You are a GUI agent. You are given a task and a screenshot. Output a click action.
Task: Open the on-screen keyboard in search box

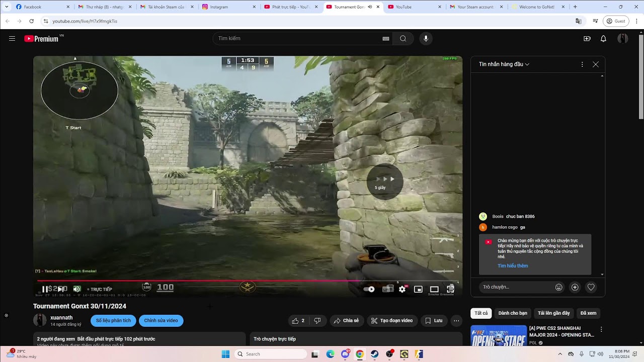click(386, 39)
